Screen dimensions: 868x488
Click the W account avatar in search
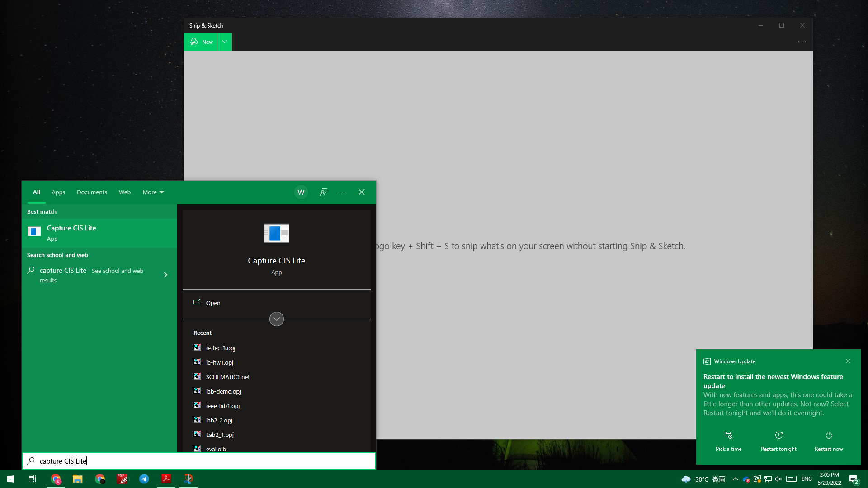pos(301,192)
